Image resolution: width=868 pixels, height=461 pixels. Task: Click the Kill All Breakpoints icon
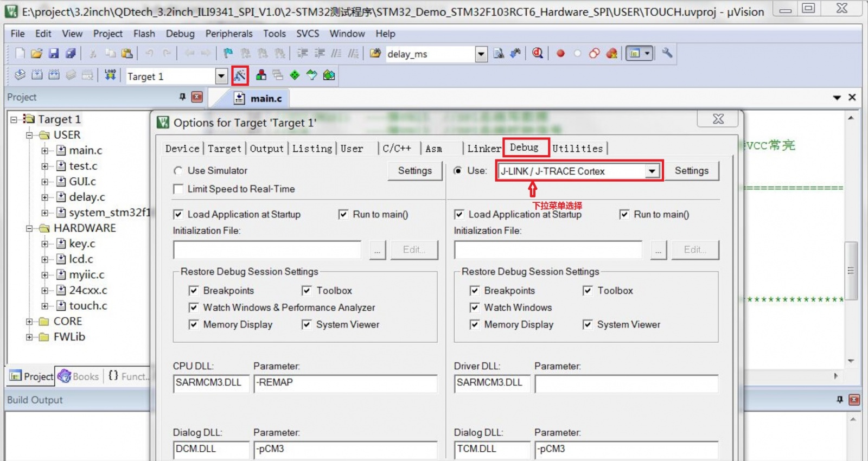[x=611, y=53]
